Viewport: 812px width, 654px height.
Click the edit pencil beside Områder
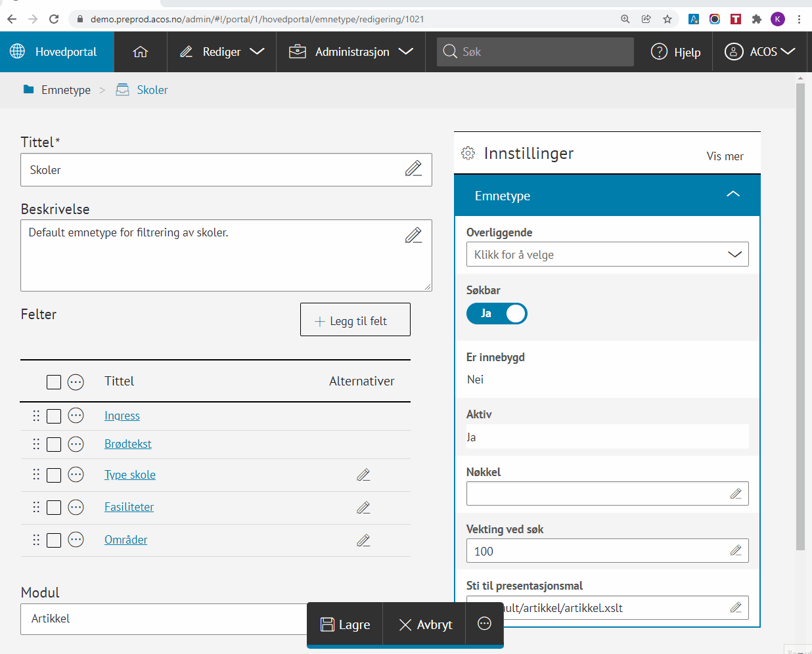[363, 540]
